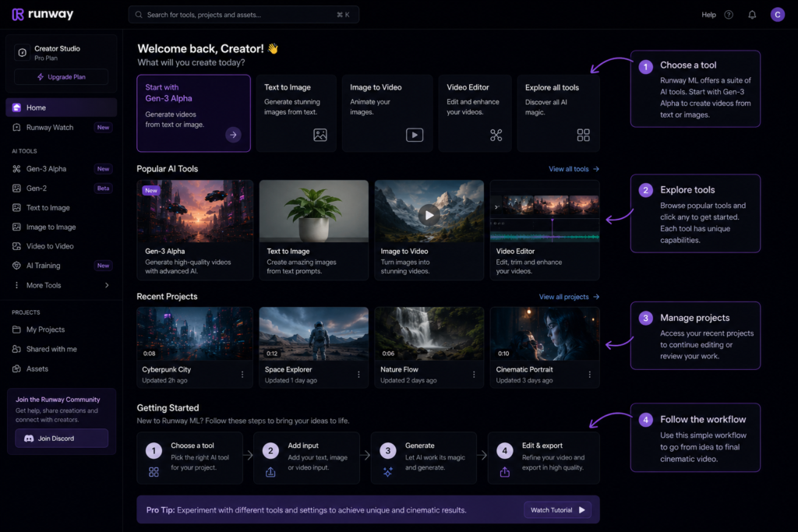Viewport: 798px width, 532px height.
Task: Open the Video Editor timeline thumbnail
Action: click(545, 211)
